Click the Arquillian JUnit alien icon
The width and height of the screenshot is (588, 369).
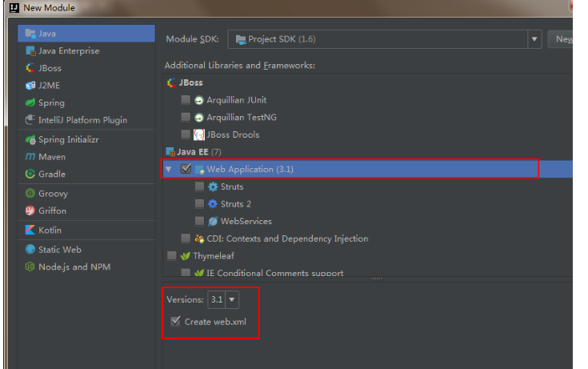(199, 100)
